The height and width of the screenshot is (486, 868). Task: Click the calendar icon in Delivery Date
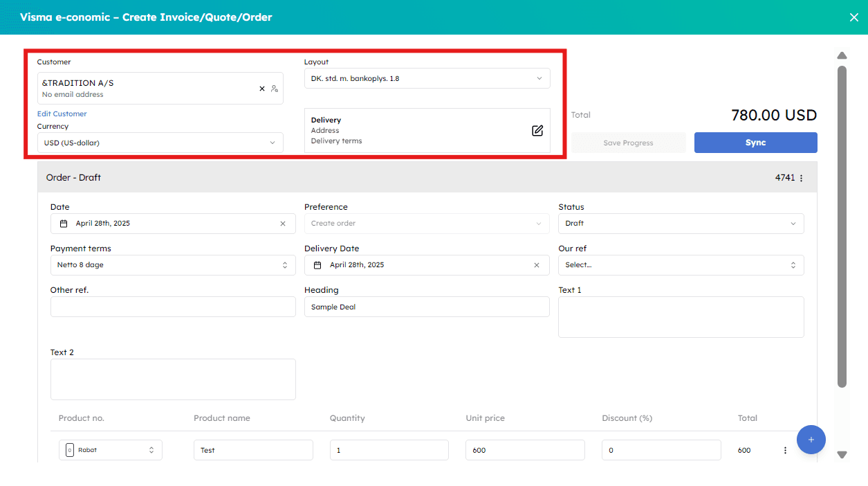317,265
